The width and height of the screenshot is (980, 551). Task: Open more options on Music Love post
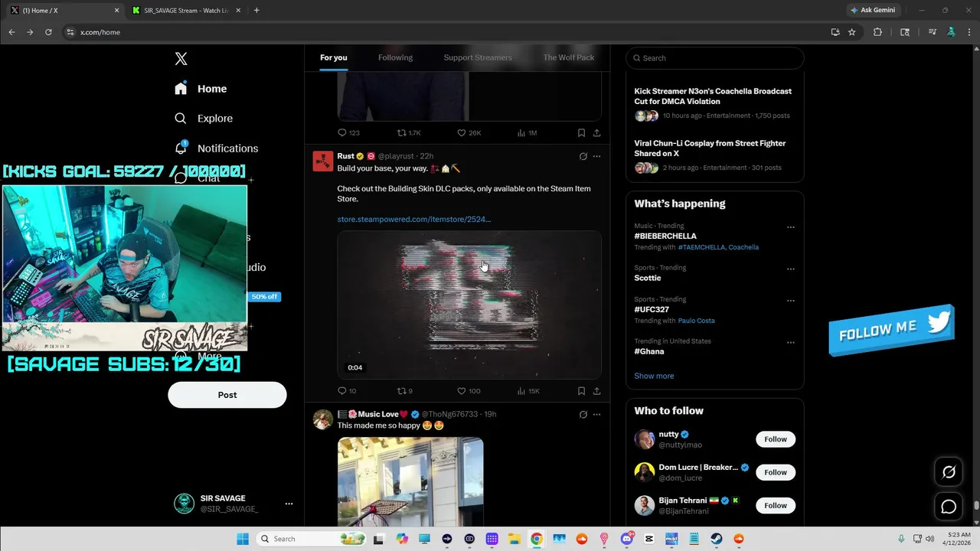click(597, 414)
